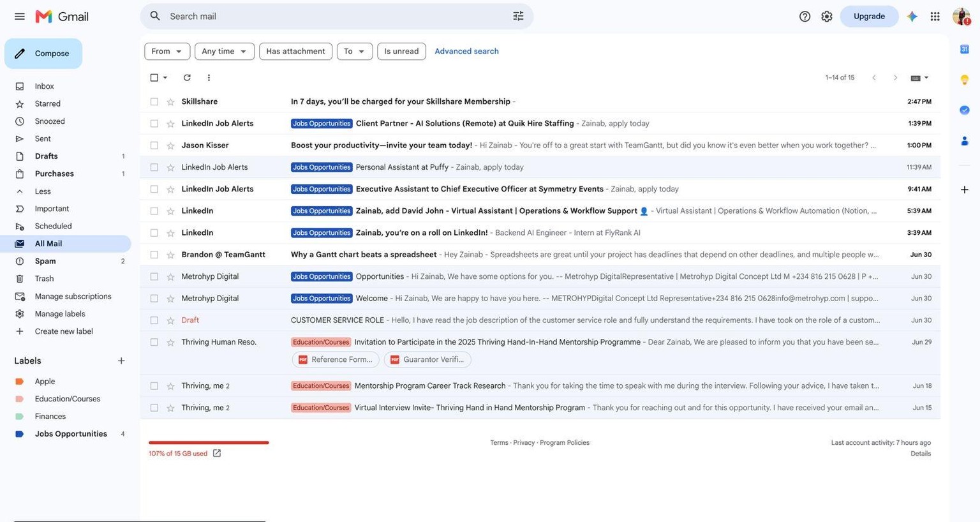The image size is (980, 522).
Task: Open the Drafts folder
Action: 46,156
